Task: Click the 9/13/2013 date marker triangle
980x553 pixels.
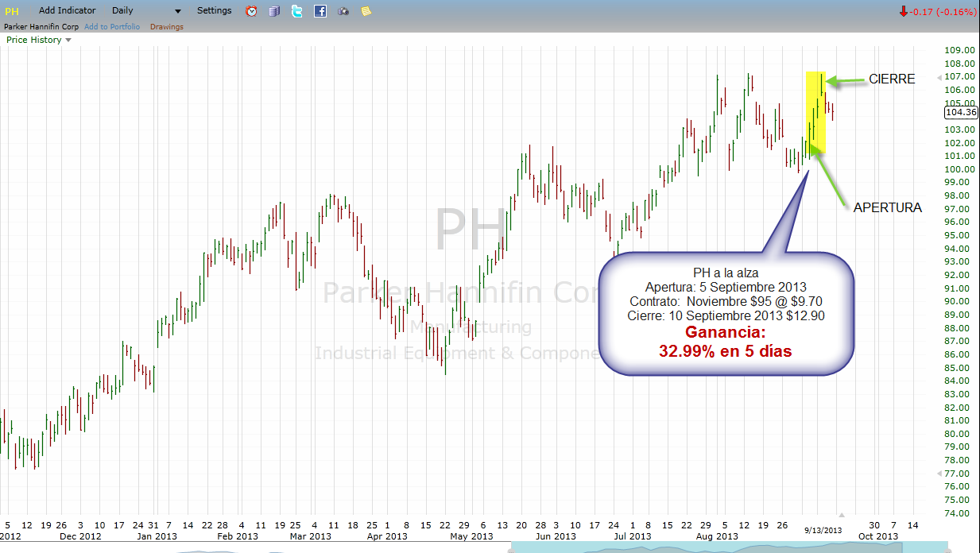Action: [x=842, y=516]
